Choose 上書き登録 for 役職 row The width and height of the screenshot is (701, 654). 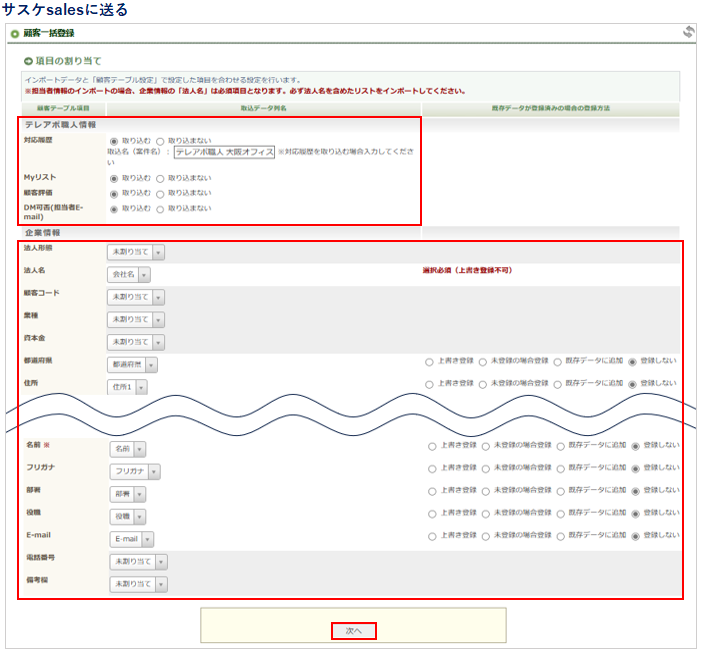pos(432,514)
